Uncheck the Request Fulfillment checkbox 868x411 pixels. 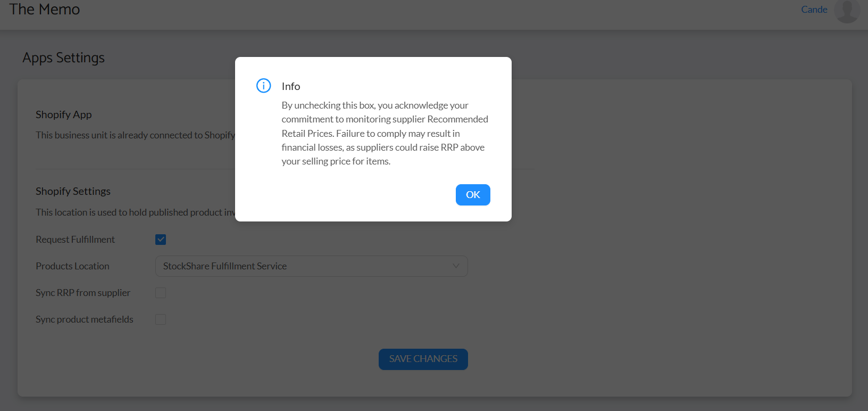point(161,240)
